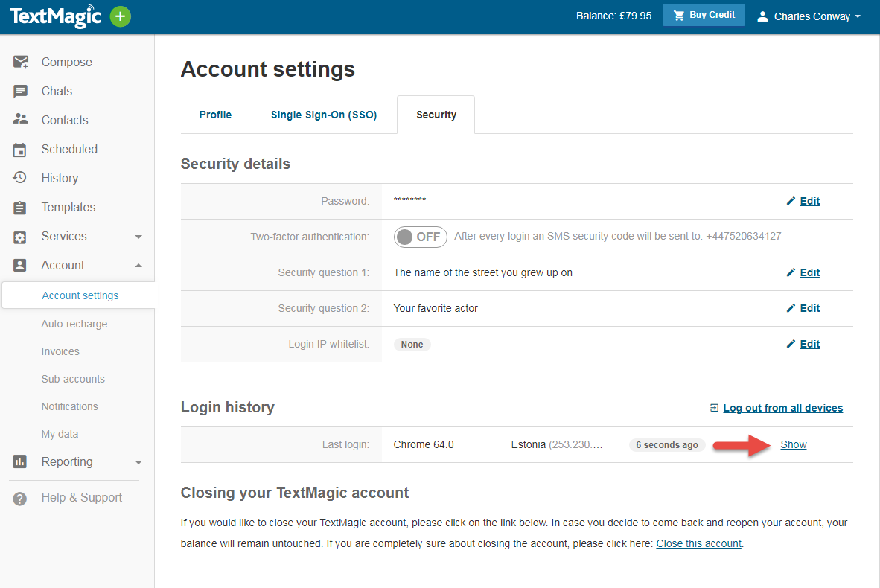This screenshot has width=880, height=588.
Task: Open Compose via its envelope icon
Action: coord(20,63)
